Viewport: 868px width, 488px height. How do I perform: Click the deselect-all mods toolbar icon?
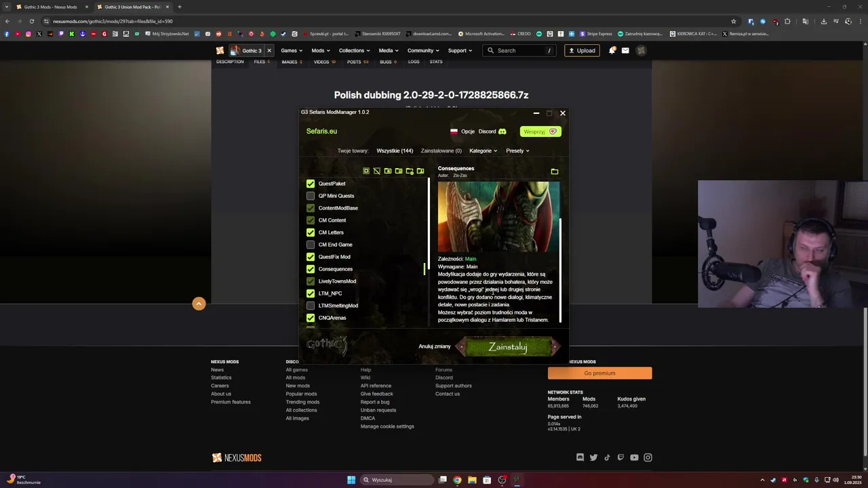coord(377,171)
